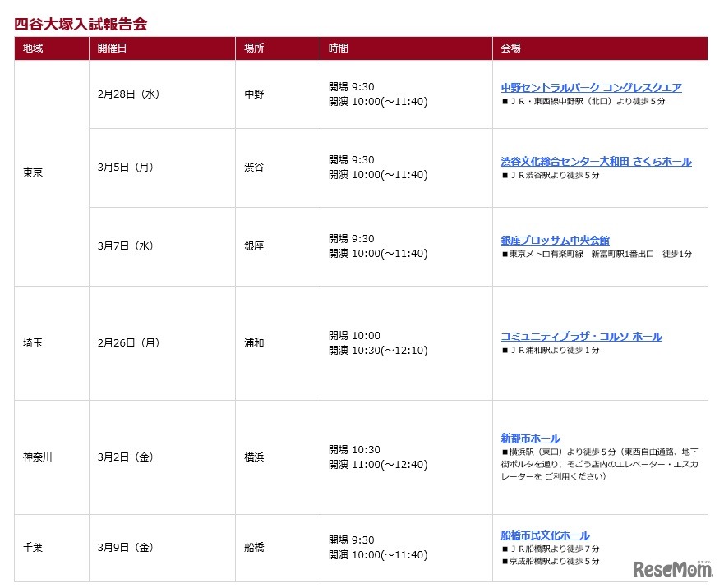Click the 四谷大塚入試報告会 heading
Image resolution: width=724 pixels, height=588 pixels.
pos(81,24)
